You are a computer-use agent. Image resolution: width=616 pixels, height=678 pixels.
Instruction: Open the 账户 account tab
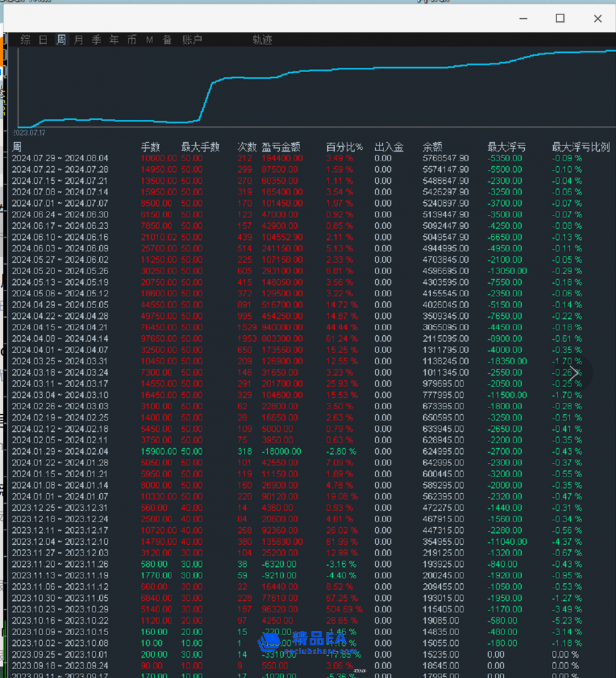click(192, 40)
